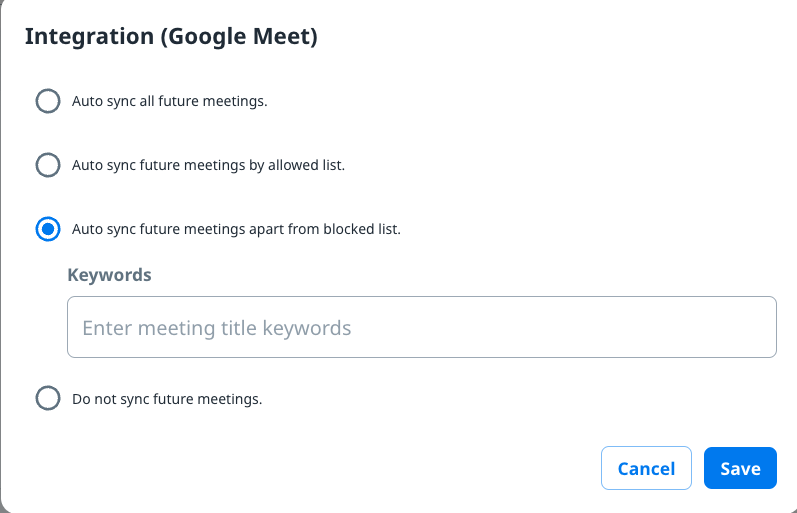
Task: Click the "Enter meeting title keywords" placeholder
Action: tap(217, 328)
